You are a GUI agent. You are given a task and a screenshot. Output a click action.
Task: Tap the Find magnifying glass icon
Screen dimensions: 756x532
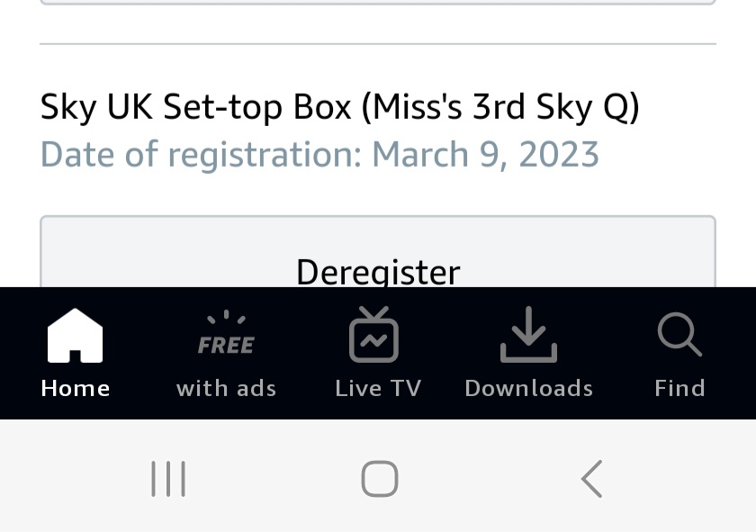tap(679, 335)
